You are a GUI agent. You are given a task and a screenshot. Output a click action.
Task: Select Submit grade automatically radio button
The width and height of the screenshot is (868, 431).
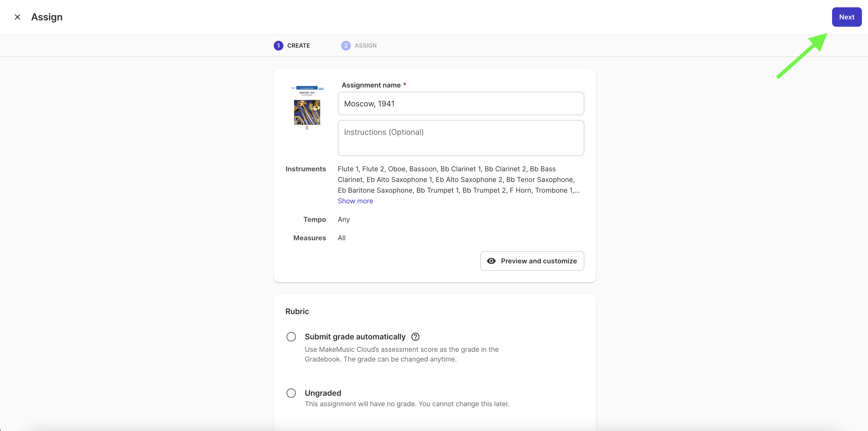pyautogui.click(x=291, y=336)
